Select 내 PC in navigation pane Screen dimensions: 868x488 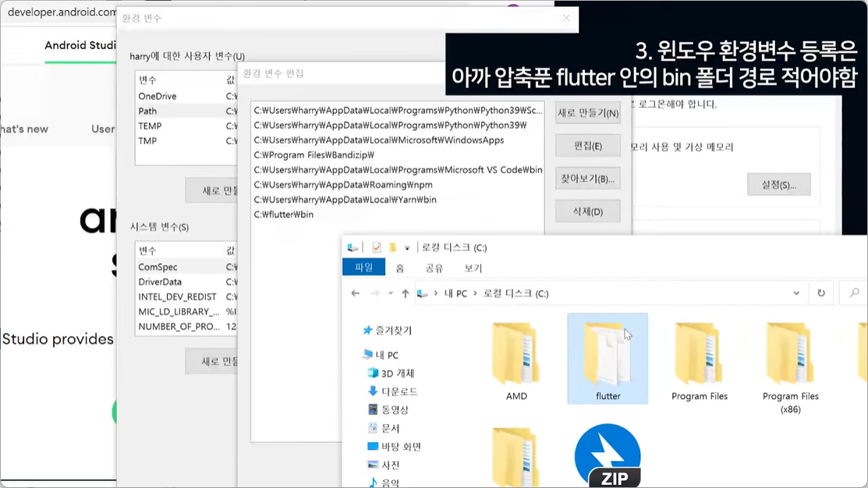tap(381, 355)
